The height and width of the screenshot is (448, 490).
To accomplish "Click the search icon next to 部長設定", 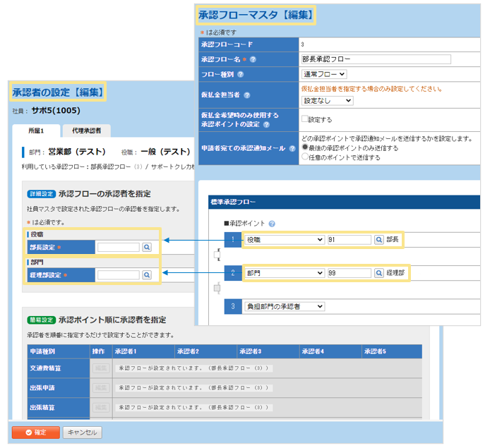I will [x=147, y=248].
